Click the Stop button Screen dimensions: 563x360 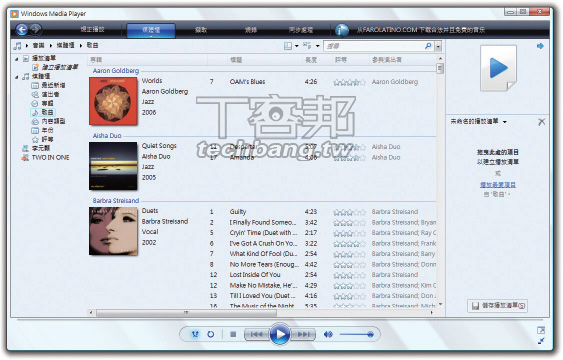(x=233, y=335)
